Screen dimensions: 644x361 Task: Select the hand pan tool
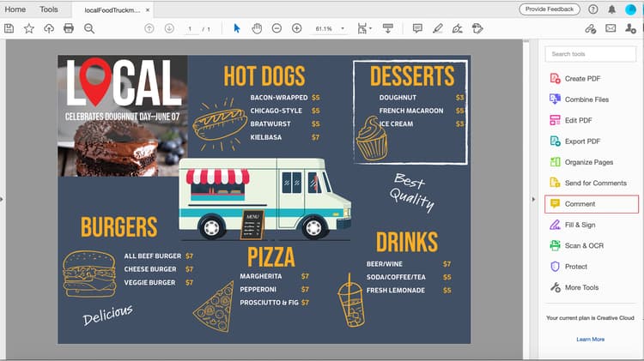click(257, 28)
